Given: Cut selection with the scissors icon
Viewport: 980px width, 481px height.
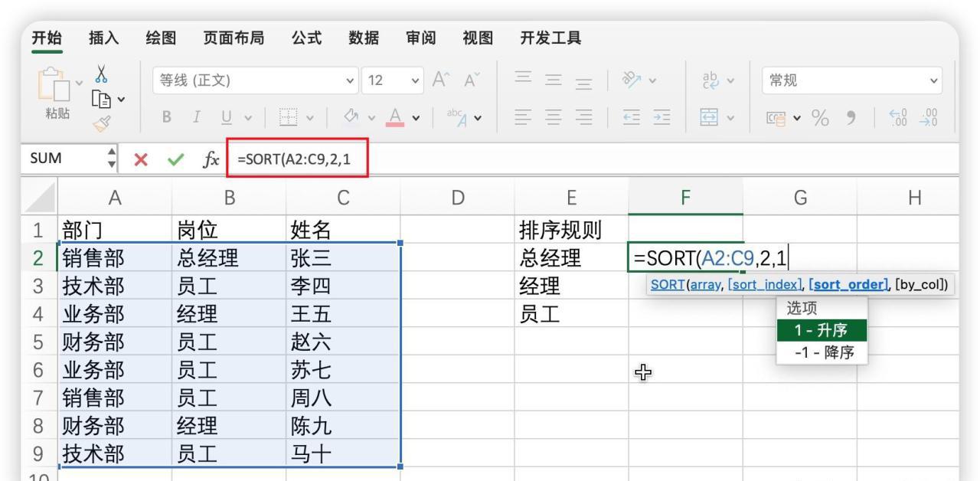Looking at the screenshot, I should point(103,74).
